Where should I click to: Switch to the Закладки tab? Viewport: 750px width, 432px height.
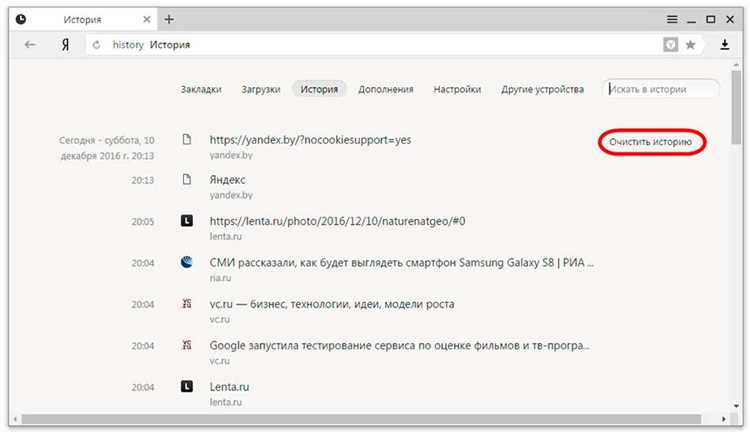(x=201, y=89)
